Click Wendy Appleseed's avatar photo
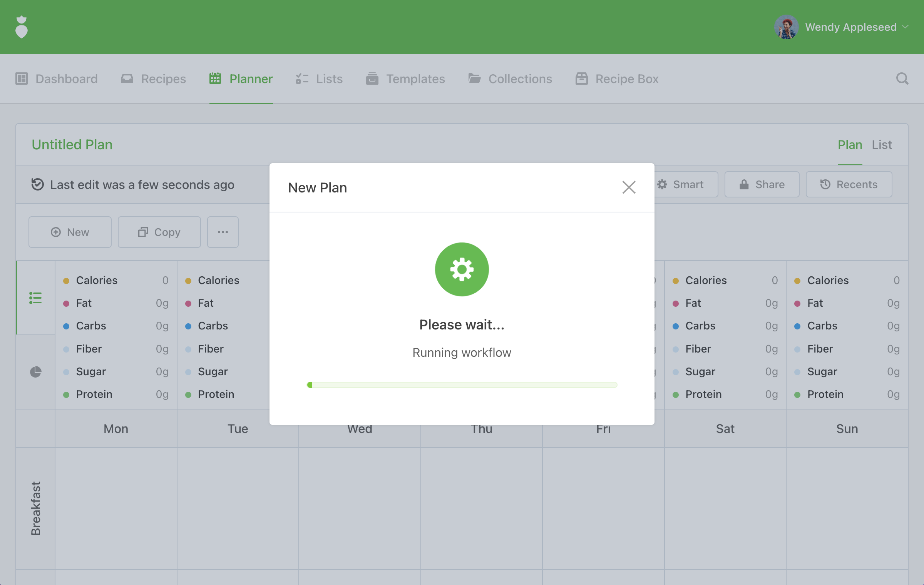The height and width of the screenshot is (585, 924). pyautogui.click(x=786, y=27)
